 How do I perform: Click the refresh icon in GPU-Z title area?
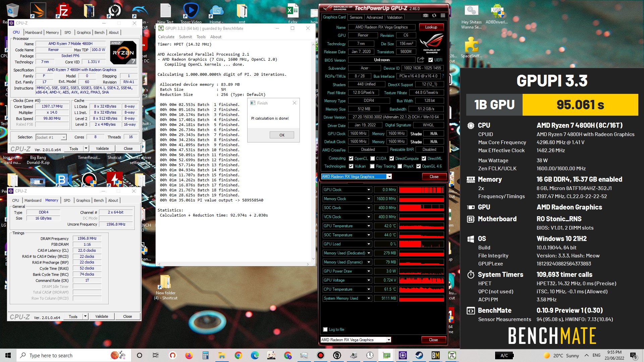434,16
